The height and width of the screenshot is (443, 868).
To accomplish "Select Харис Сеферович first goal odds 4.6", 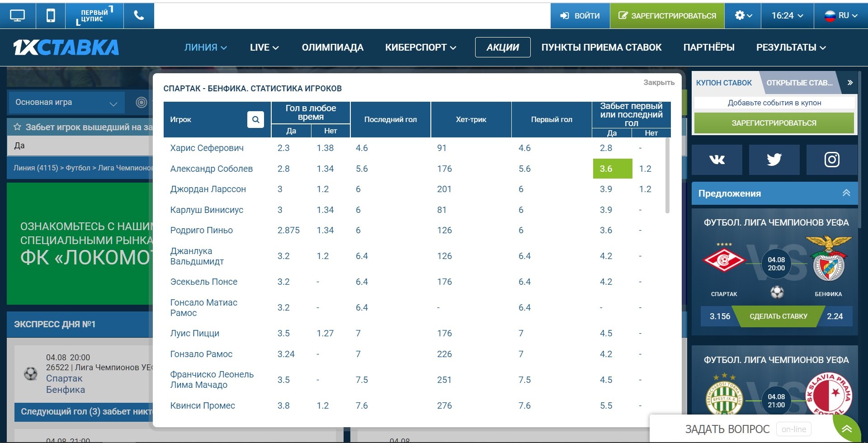I will pos(524,148).
